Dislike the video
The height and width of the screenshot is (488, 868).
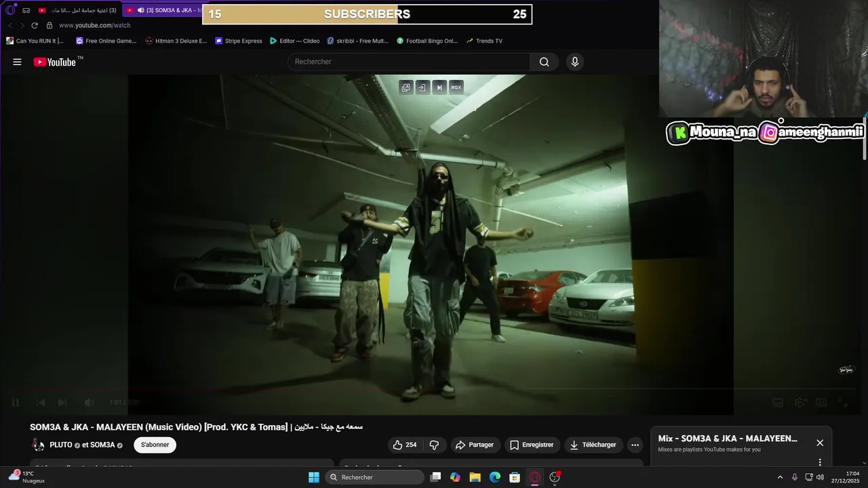click(435, 445)
